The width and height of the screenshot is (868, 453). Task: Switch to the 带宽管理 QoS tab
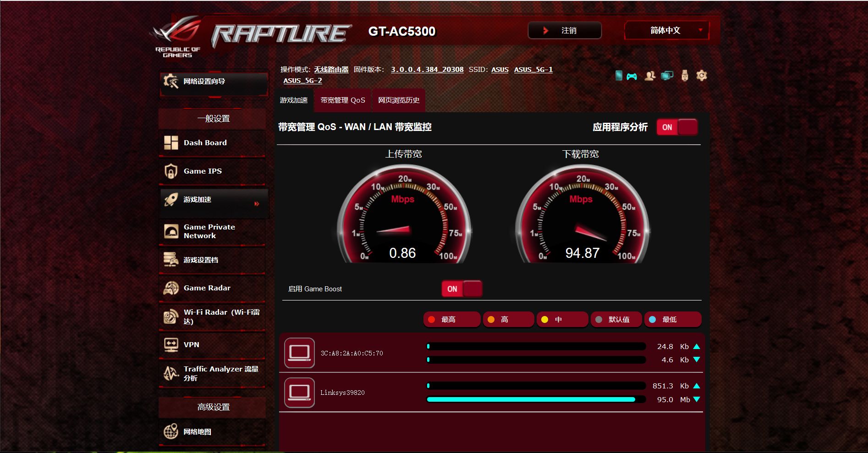pyautogui.click(x=343, y=100)
